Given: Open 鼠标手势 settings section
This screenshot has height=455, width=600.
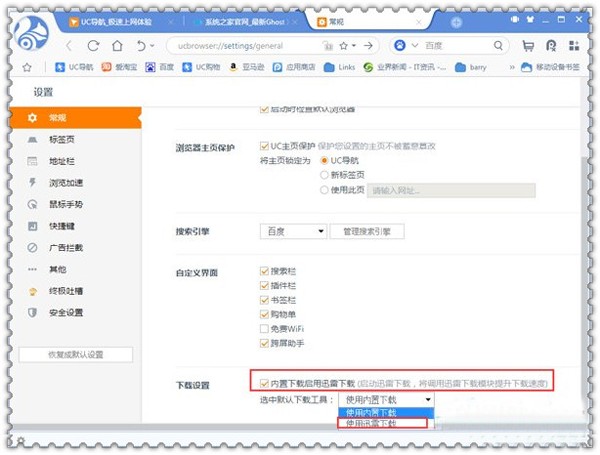Looking at the screenshot, I should [76, 204].
